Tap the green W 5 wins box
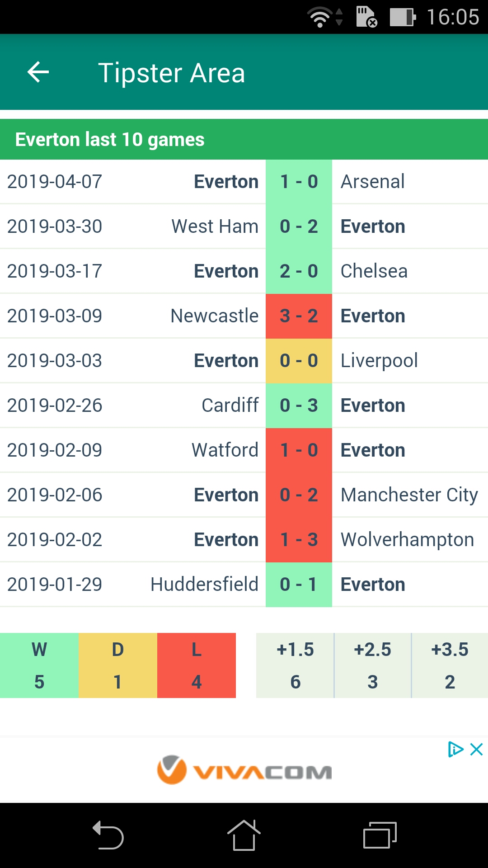This screenshot has height=868, width=488. (x=39, y=665)
